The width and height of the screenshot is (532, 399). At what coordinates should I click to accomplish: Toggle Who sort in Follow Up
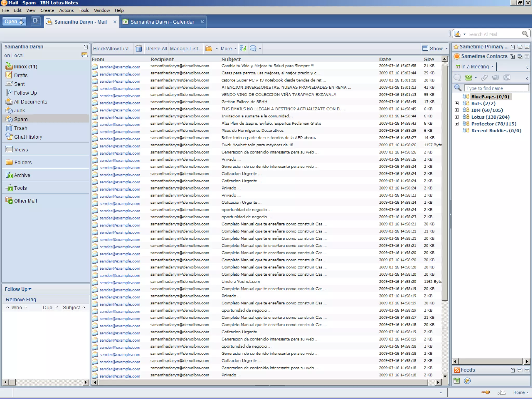coord(17,307)
